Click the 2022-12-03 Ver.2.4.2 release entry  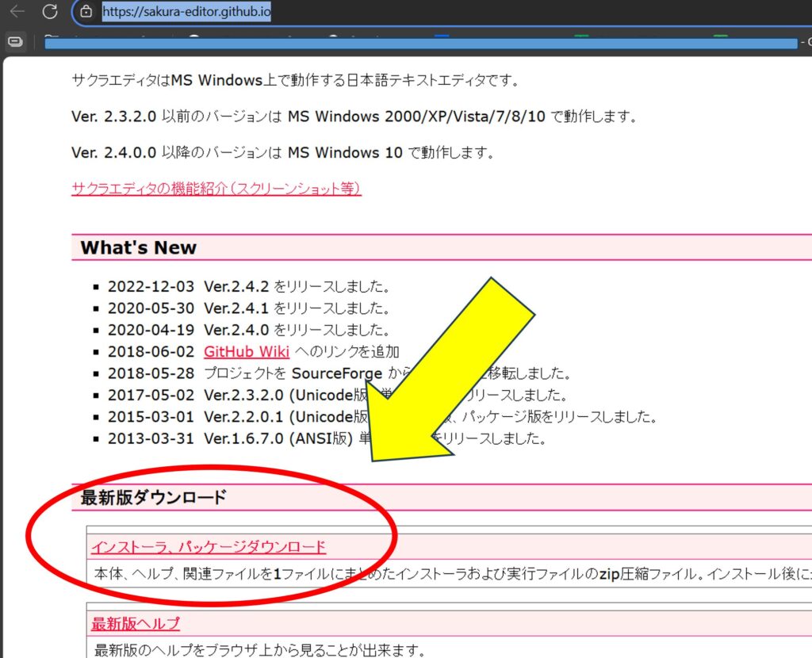pos(247,286)
